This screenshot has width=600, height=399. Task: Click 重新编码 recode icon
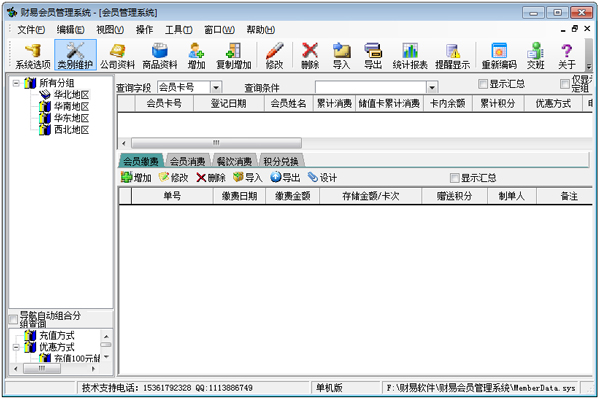499,55
